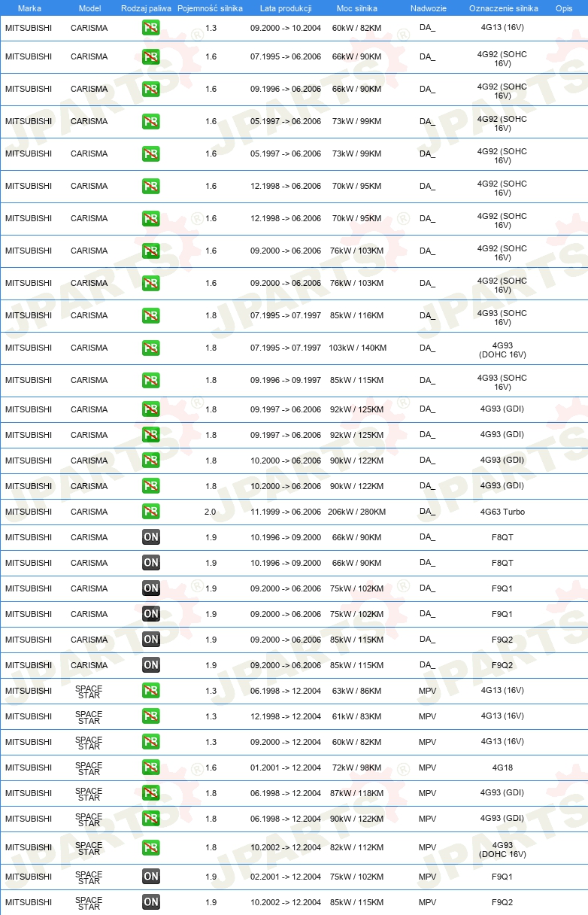Select the 206kW / 280KM power cell
This screenshot has height=915, width=588.
click(356, 512)
